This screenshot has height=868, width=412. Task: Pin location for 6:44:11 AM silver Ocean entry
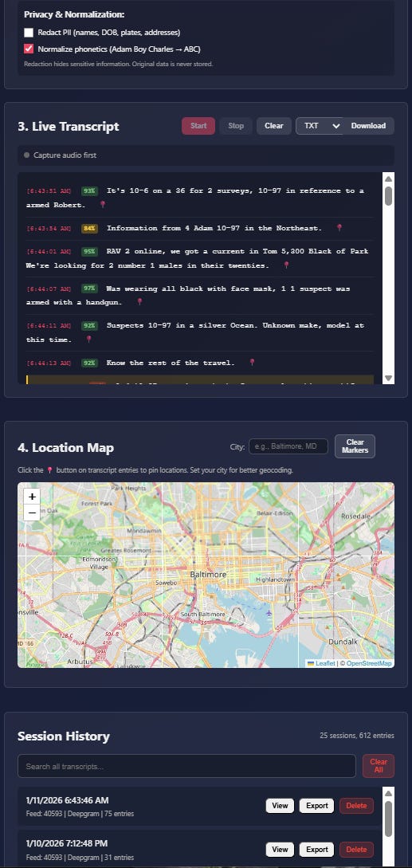click(x=88, y=340)
